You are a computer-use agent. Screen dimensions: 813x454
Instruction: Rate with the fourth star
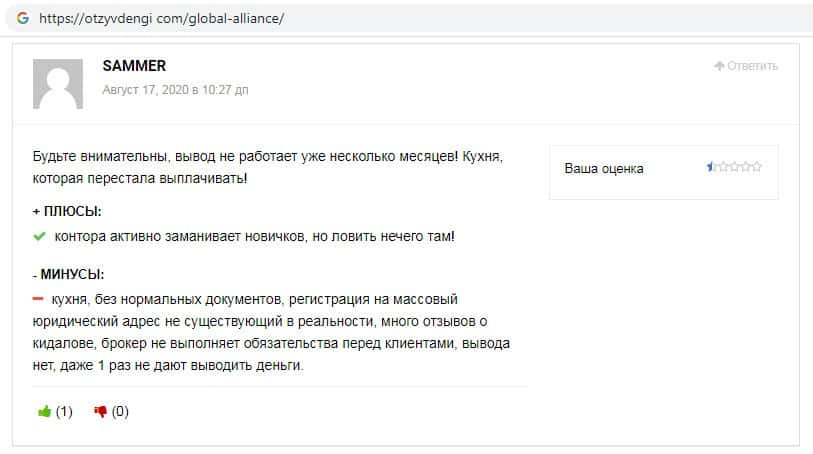click(746, 167)
